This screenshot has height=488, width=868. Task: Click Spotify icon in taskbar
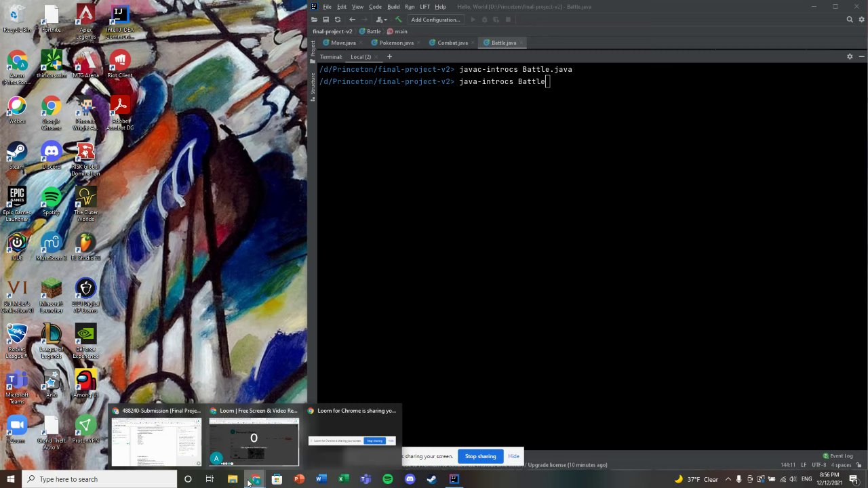pyautogui.click(x=388, y=479)
